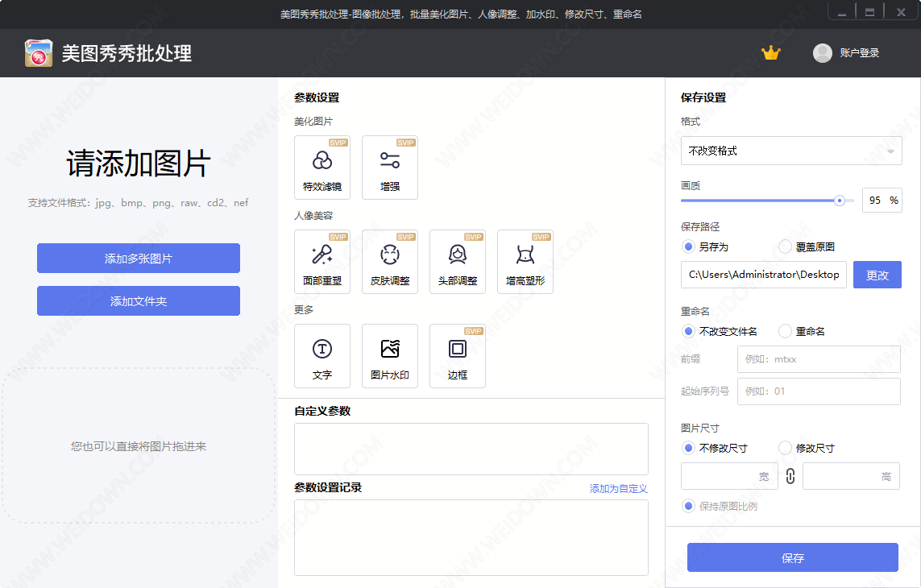Add text with the 文字 tool
921x588 pixels.
pyautogui.click(x=322, y=356)
